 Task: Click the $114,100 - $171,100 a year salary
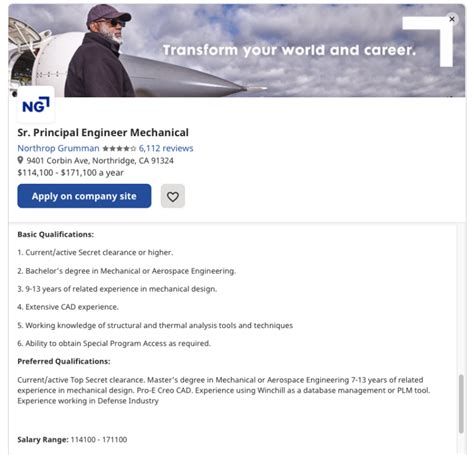tap(70, 173)
